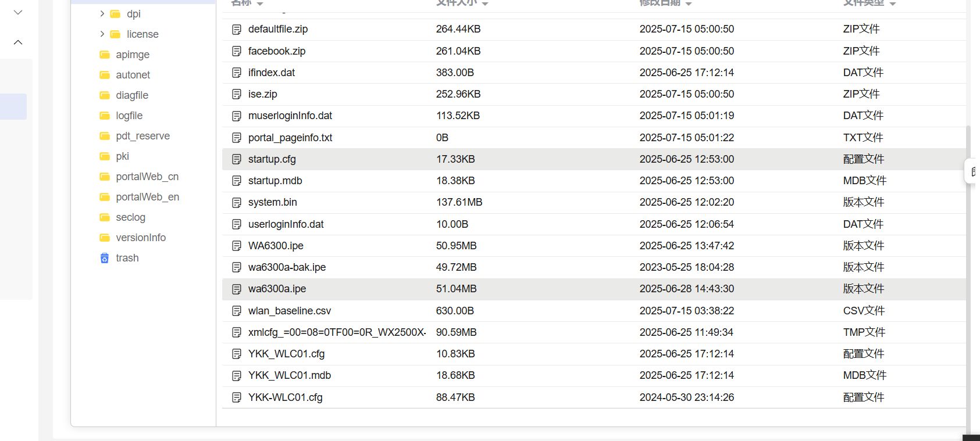
Task: Select the portalWeb_cn folder
Action: (147, 177)
